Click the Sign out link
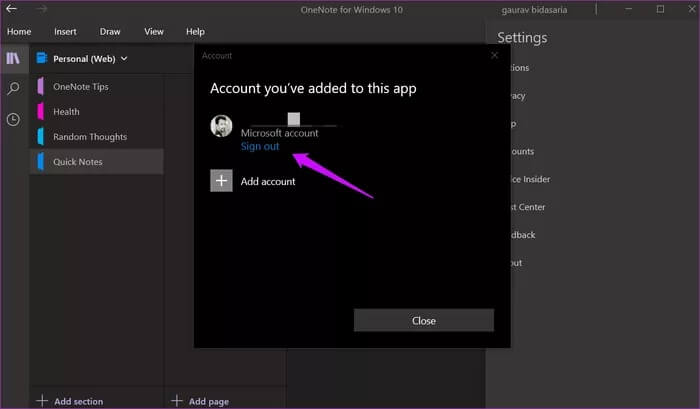700x409 pixels. coord(260,146)
